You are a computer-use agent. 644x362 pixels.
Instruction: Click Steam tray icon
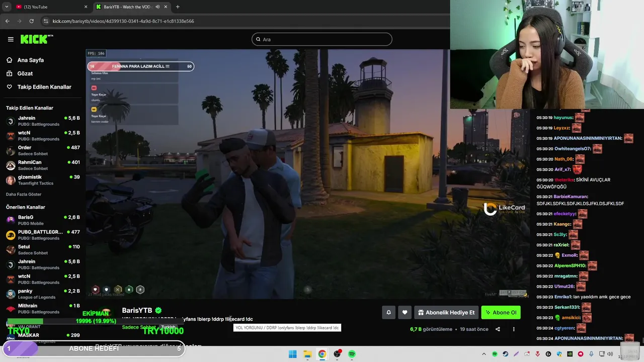pyautogui.click(x=506, y=354)
